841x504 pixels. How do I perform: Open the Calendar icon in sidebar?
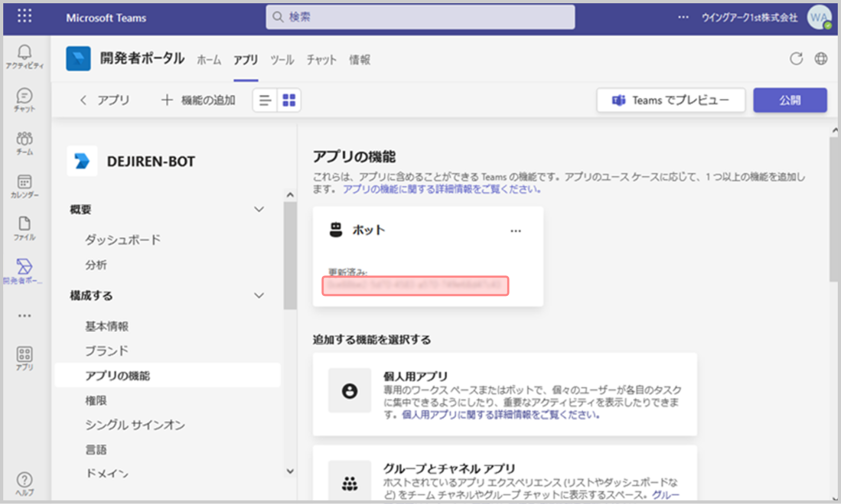point(24,185)
